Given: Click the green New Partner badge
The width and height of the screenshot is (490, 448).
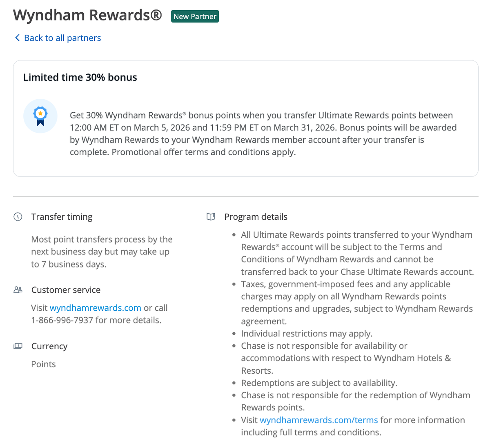Looking at the screenshot, I should (x=195, y=16).
